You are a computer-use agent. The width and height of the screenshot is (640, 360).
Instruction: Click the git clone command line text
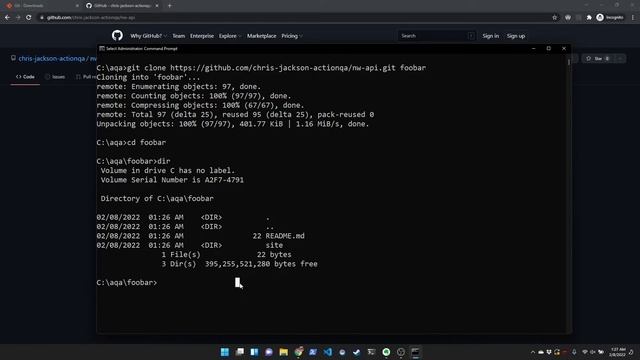tap(261, 68)
